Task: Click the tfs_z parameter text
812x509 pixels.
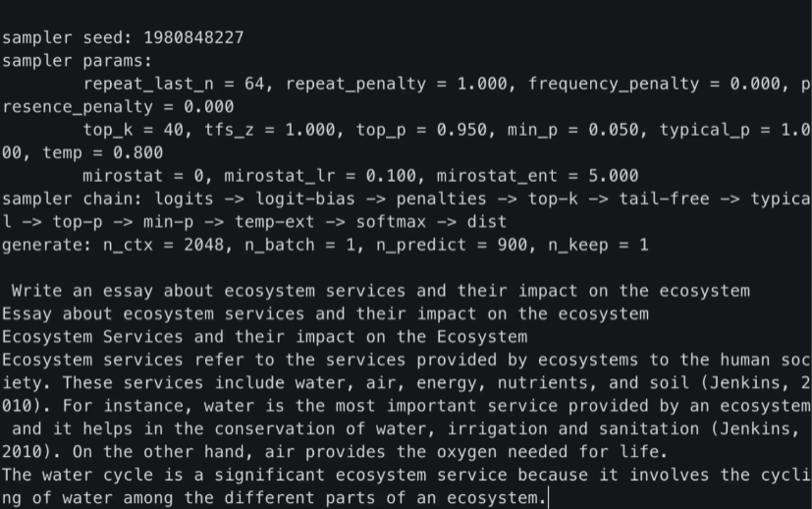Action: (x=229, y=130)
